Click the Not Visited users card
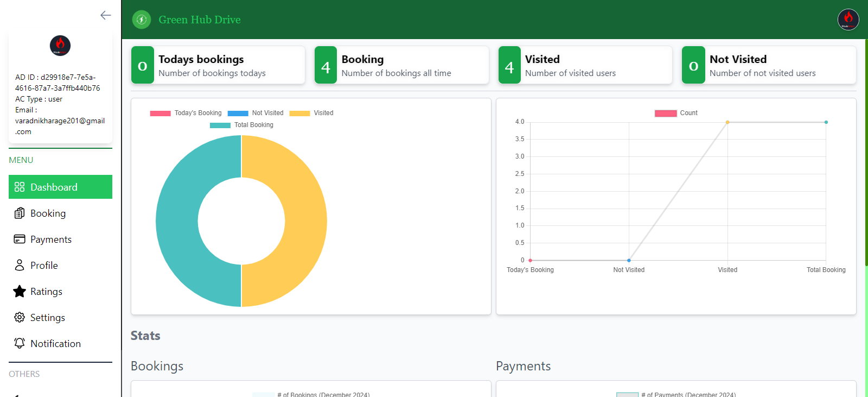868x397 pixels. pyautogui.click(x=769, y=65)
